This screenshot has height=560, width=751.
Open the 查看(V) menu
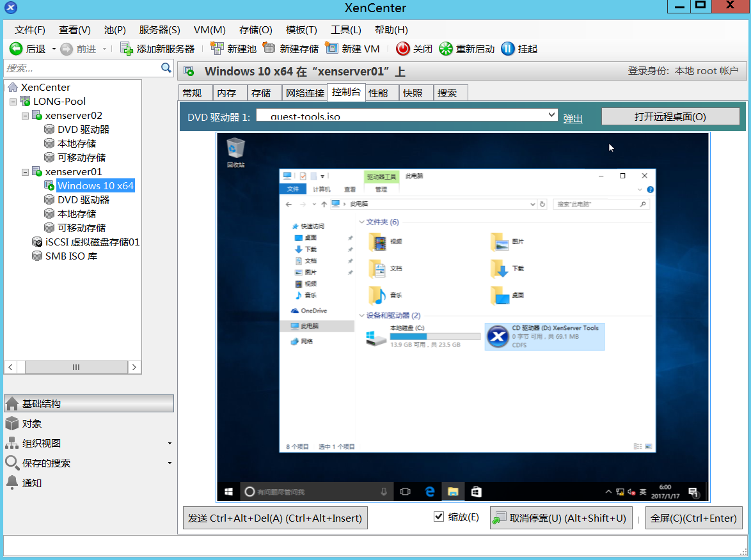coord(75,30)
